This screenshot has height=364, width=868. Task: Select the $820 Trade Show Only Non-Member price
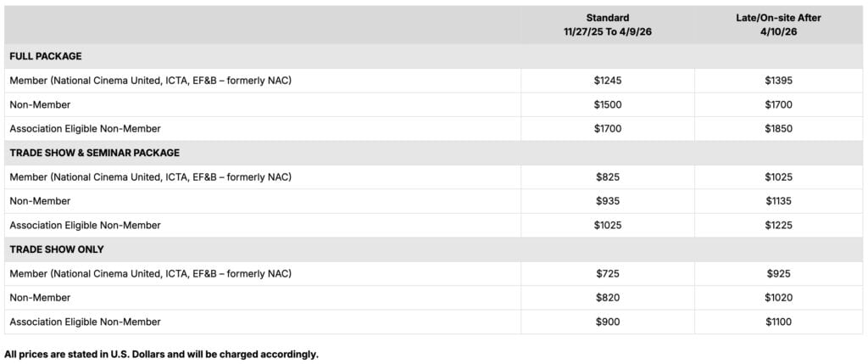(x=607, y=298)
